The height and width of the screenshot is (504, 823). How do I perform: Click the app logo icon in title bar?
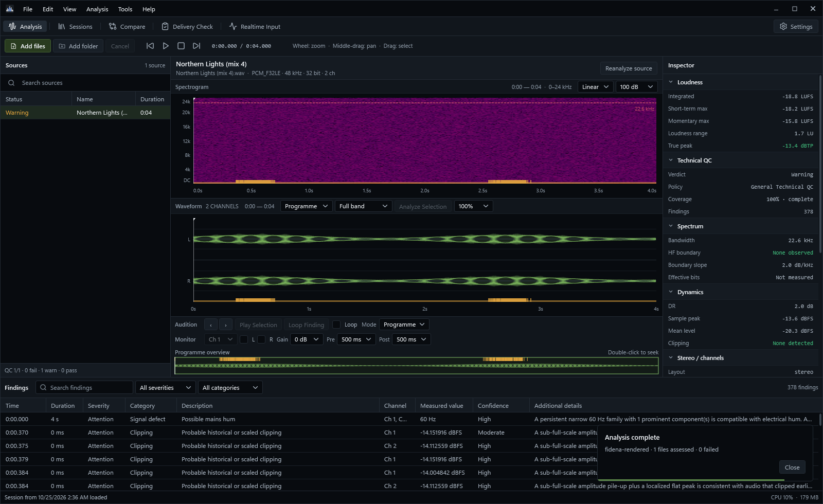pos(10,9)
